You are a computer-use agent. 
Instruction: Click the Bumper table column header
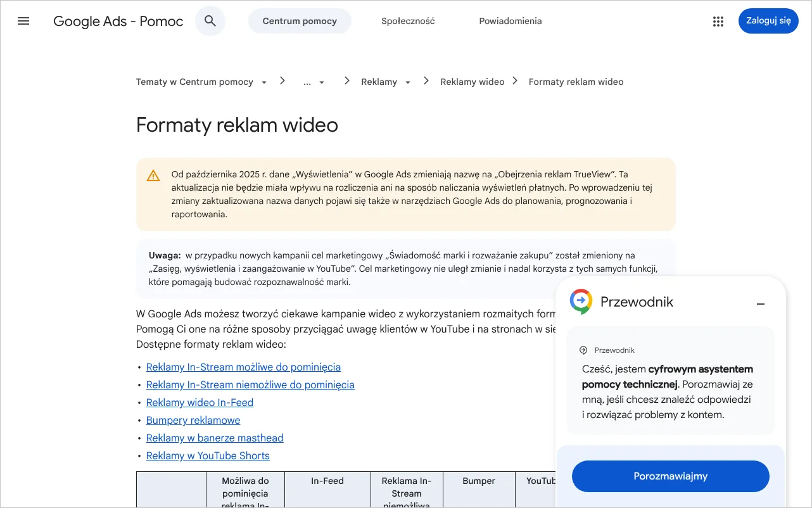point(479,481)
